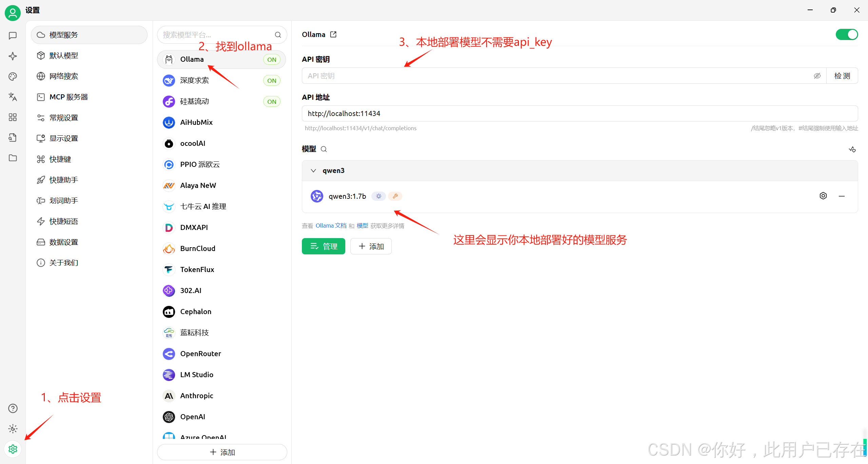Click the 检测 API key check button
Image resolution: width=868 pixels, height=464 pixels.
click(x=842, y=76)
